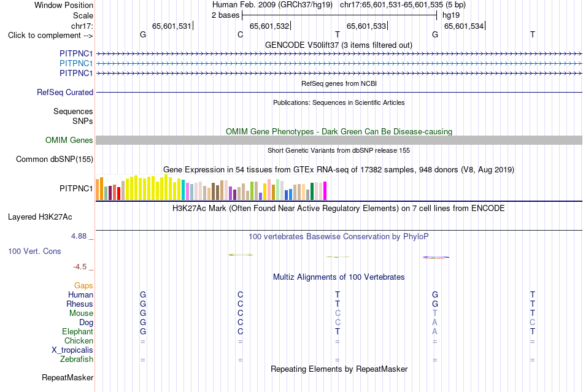This screenshot has width=583, height=392.
Task: Click the blue PhyloP conservation mark
Action: point(436,257)
